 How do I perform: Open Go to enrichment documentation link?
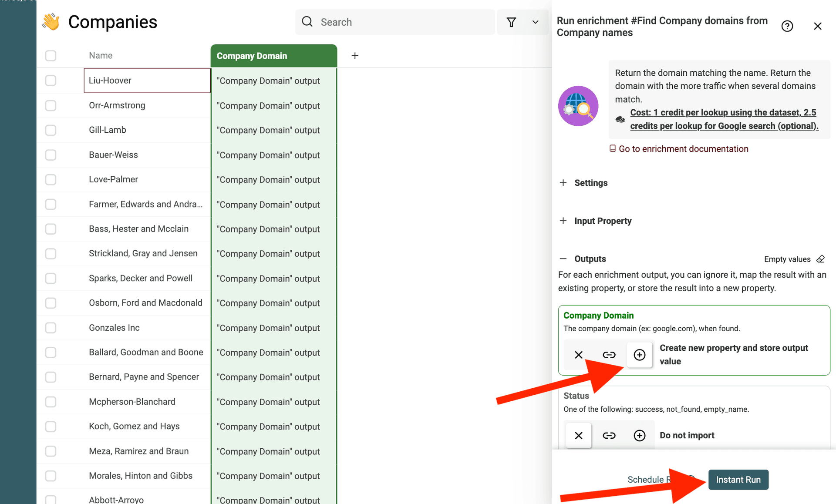coord(683,149)
